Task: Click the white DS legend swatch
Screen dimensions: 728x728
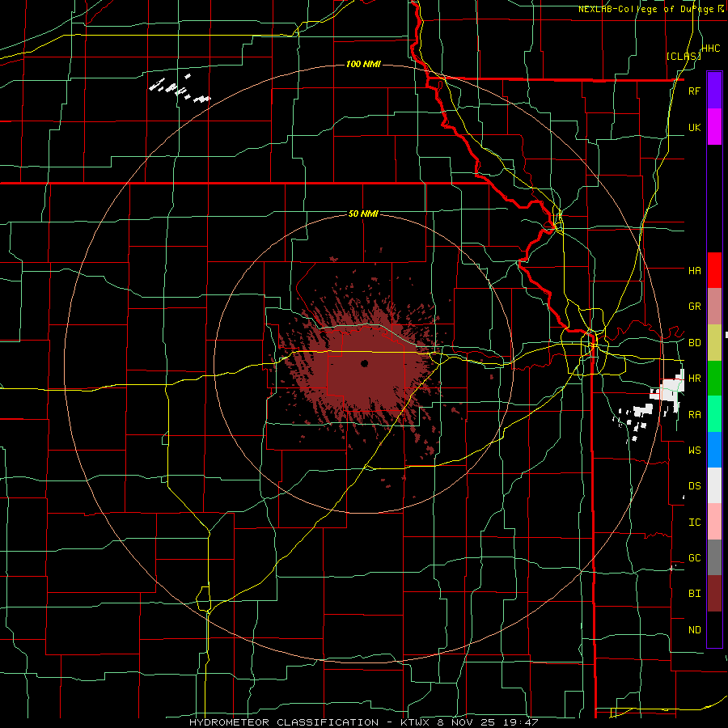Action: pos(714,485)
